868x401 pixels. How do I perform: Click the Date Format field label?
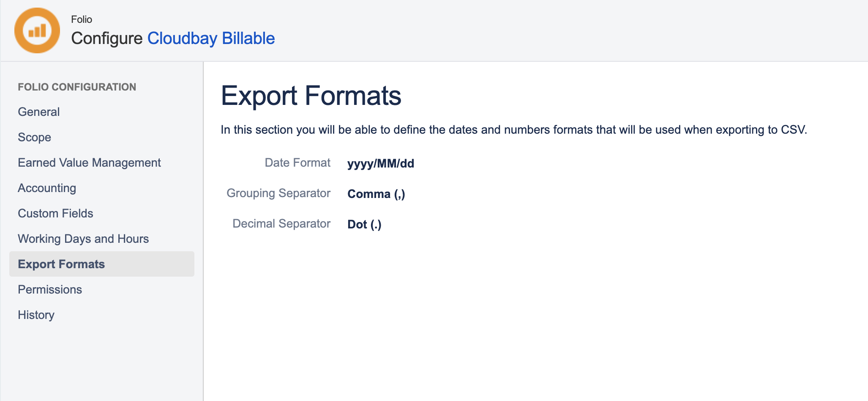click(x=297, y=162)
